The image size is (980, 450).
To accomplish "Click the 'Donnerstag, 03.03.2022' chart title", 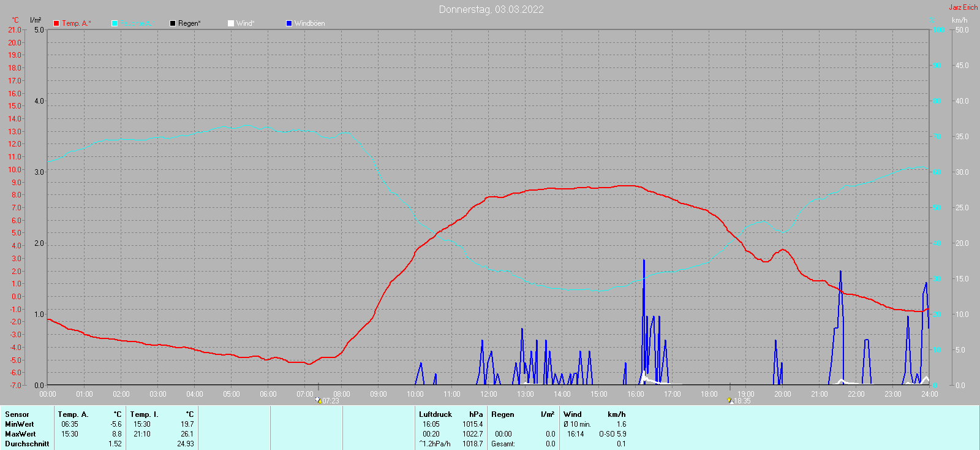I will [491, 9].
